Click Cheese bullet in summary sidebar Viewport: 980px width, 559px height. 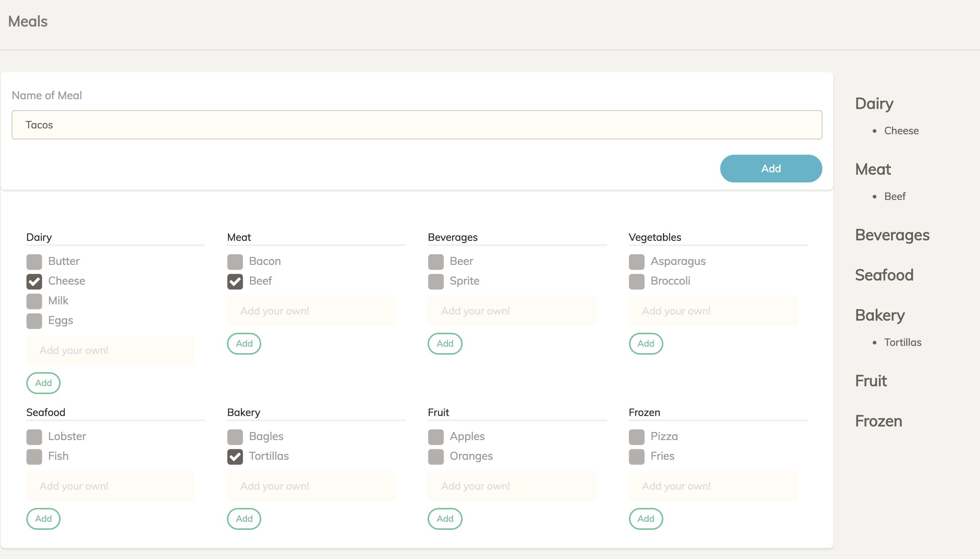(x=901, y=131)
